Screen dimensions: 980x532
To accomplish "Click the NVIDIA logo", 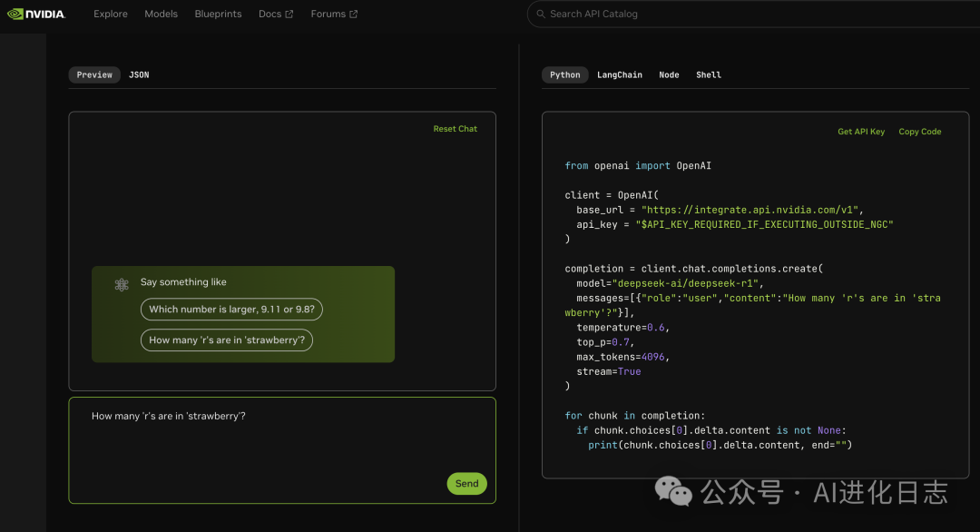I will 36,14.
